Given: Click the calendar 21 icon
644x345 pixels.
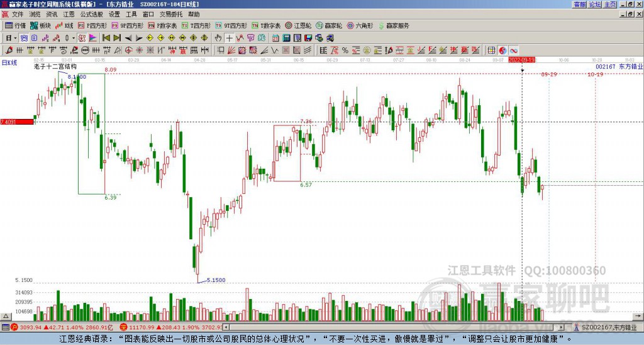Looking at the screenshot, I should (x=275, y=38).
